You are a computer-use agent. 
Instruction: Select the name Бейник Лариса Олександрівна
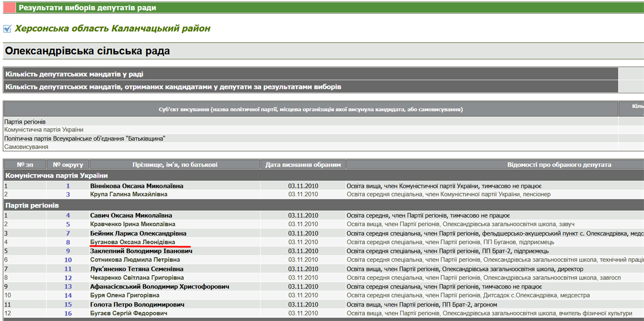[x=139, y=234]
